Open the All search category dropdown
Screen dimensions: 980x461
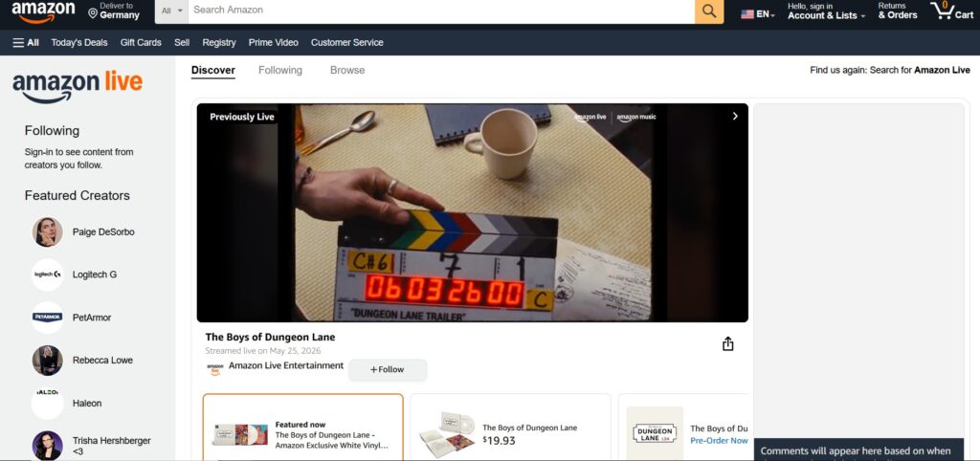tap(172, 11)
